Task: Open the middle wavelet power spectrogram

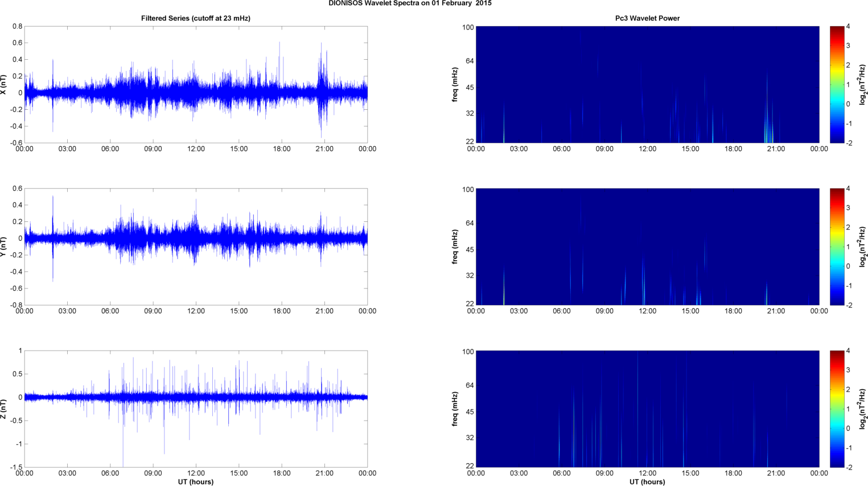Action: pos(647,246)
